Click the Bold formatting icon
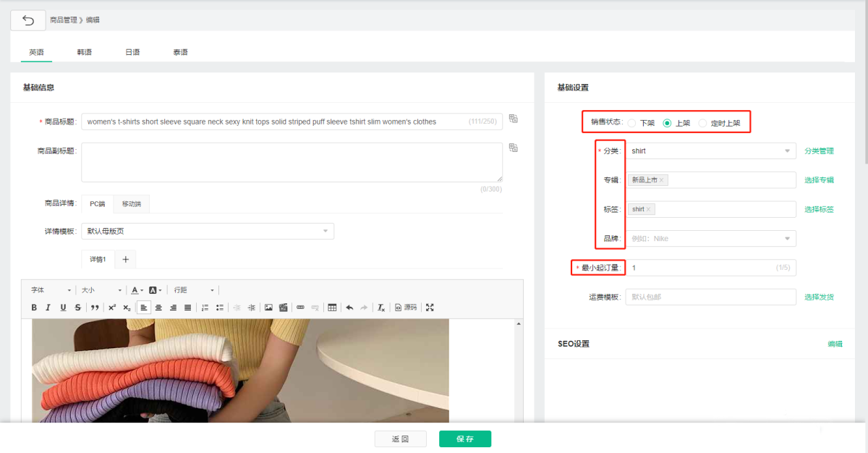The image size is (868, 453). [x=34, y=308]
